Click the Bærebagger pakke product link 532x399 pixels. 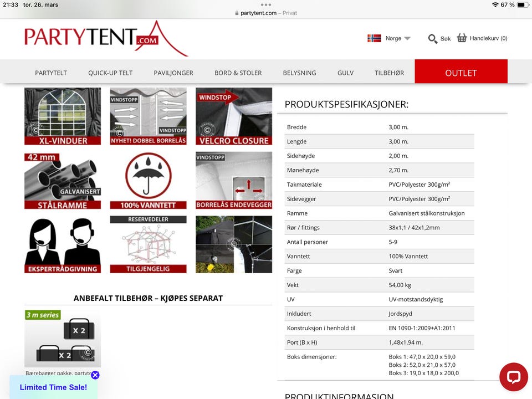[58, 373]
